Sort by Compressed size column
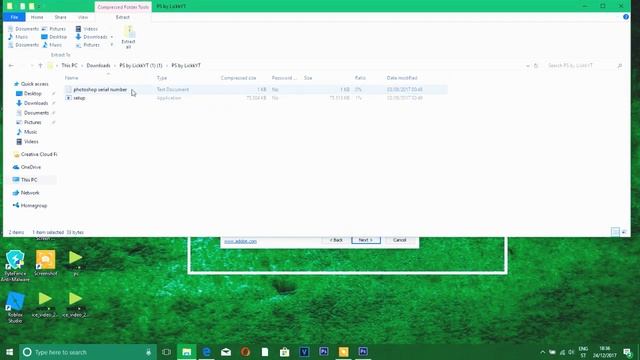 tap(238, 78)
